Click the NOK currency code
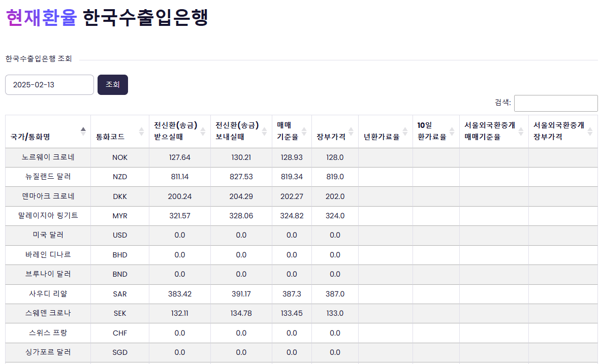Viewport: 600px width, 364px height. [120, 157]
